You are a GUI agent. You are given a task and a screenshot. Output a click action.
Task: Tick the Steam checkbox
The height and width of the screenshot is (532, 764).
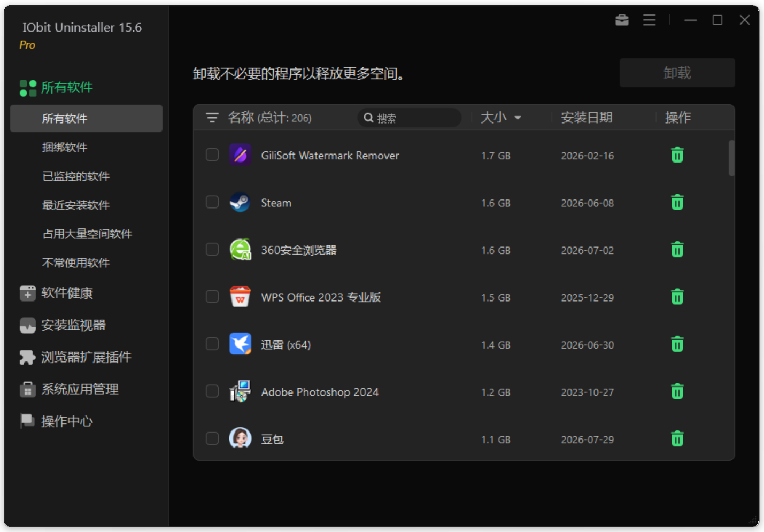212,202
